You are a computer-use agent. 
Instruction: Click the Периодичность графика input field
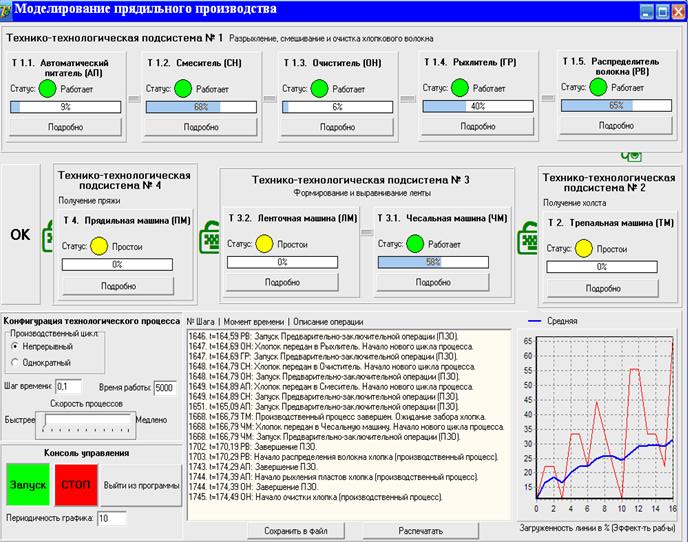pos(112,518)
